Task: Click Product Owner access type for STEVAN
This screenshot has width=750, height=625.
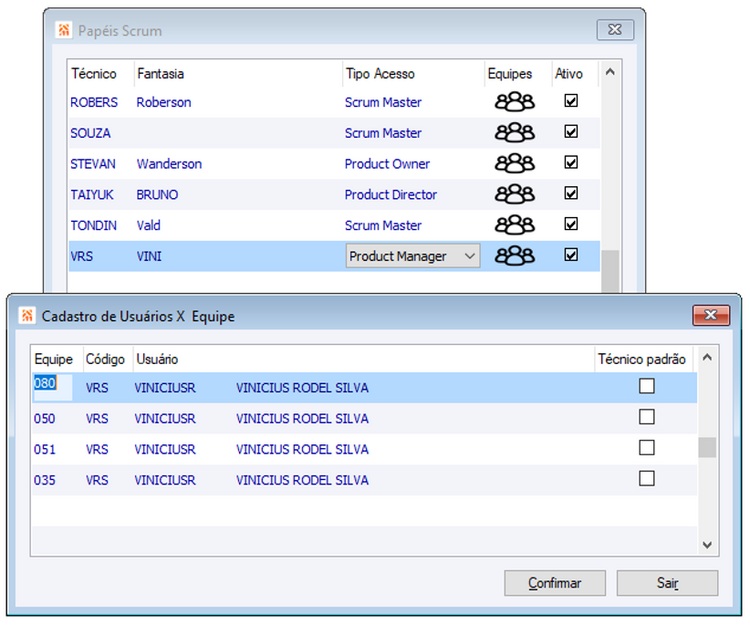Action: [x=387, y=164]
